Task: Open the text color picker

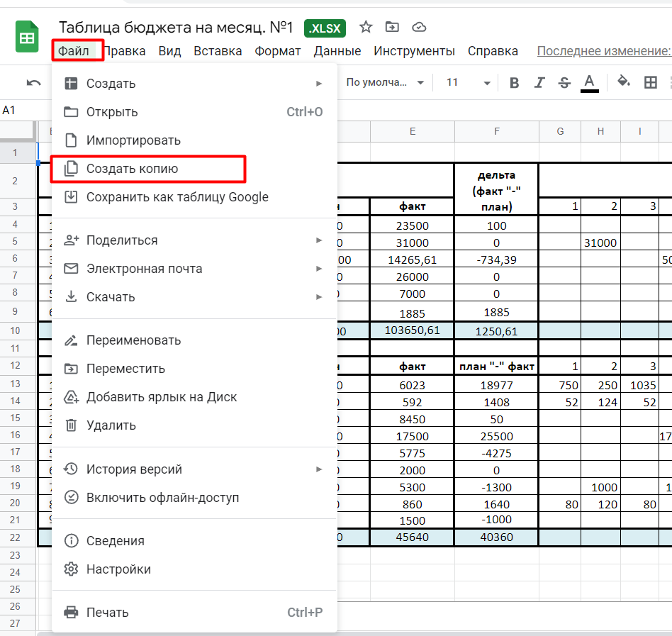Action: (589, 82)
